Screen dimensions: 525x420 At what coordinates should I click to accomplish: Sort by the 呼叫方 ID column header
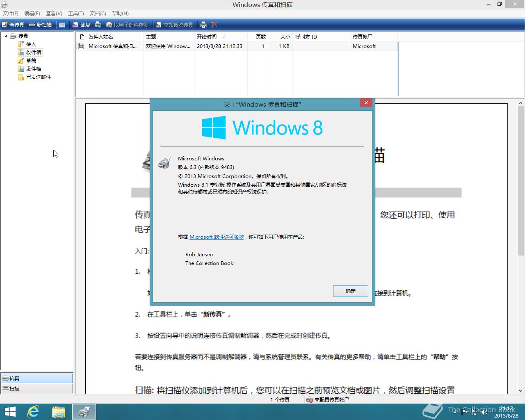pyautogui.click(x=321, y=37)
